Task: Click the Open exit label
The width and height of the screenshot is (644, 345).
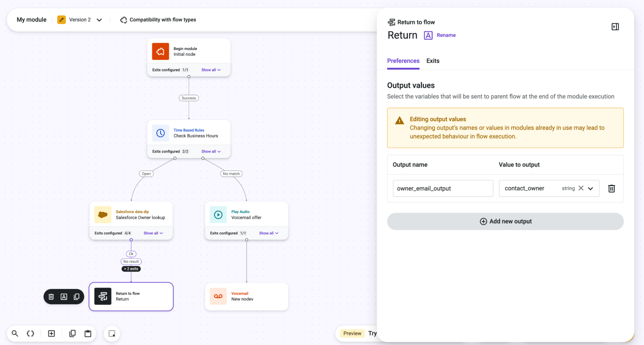Action: tap(146, 174)
